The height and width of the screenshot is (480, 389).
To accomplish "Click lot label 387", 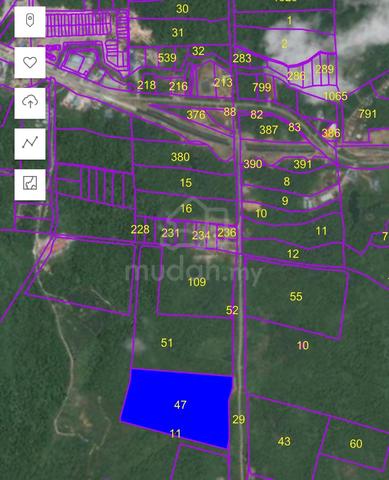I will 269,130.
